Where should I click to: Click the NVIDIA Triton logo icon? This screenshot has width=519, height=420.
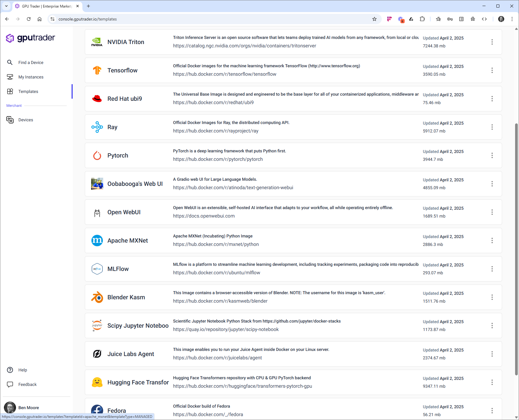coord(97,42)
